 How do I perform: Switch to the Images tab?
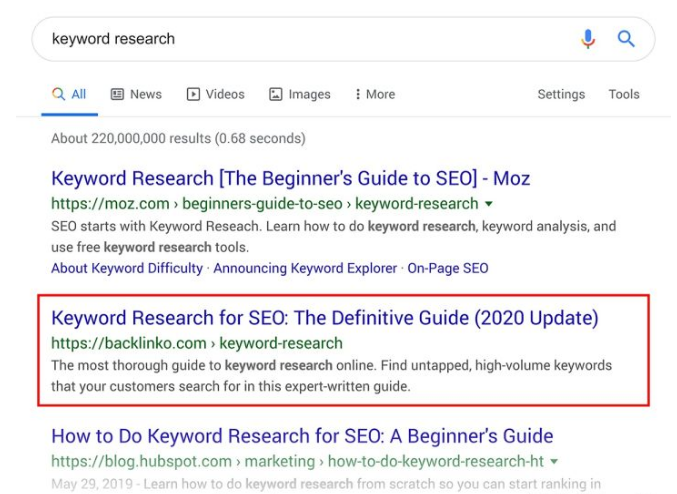[300, 94]
